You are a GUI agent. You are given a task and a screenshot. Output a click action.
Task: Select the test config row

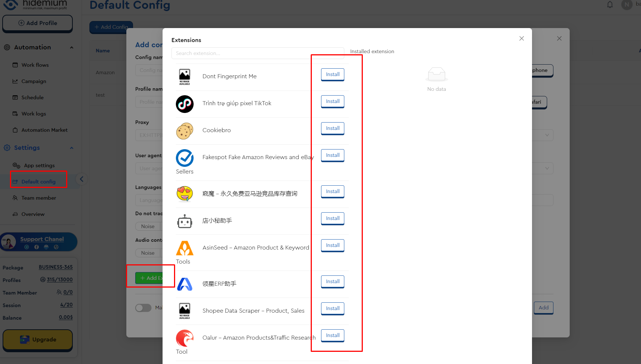[100, 95]
